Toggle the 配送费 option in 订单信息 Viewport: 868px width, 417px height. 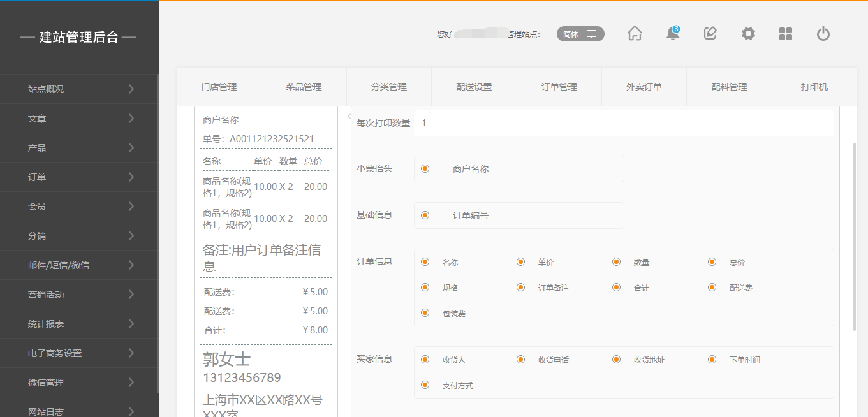coord(712,288)
